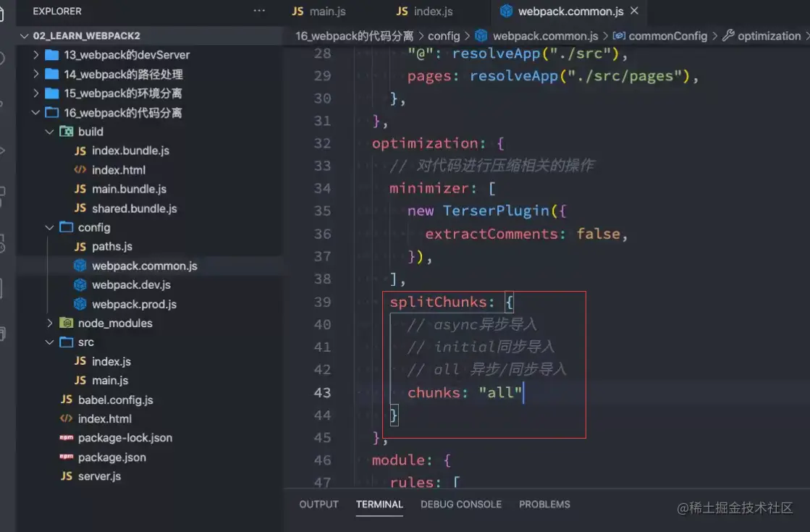This screenshot has width=810, height=532.
Task: Click the TerserPlugin constructor text
Action: pyautogui.click(x=496, y=211)
